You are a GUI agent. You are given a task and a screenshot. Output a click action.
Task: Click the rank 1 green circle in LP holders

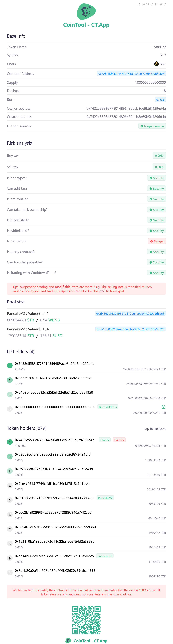click(10, 366)
